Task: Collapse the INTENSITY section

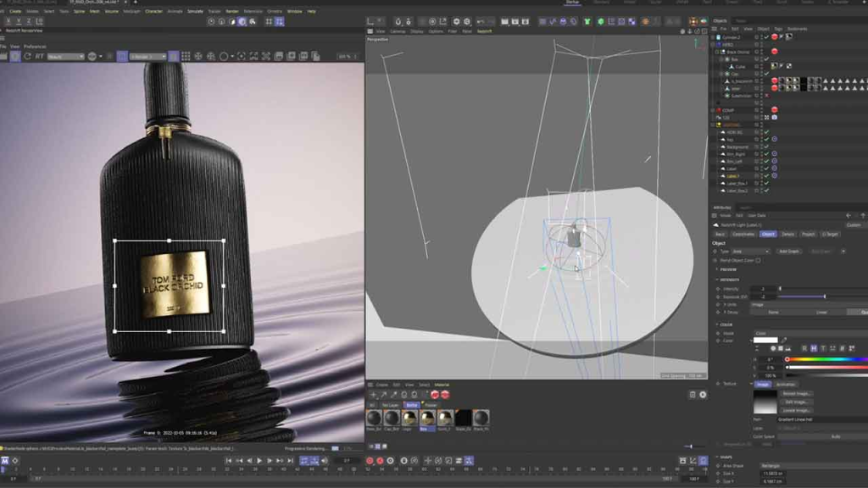Action: (x=717, y=280)
